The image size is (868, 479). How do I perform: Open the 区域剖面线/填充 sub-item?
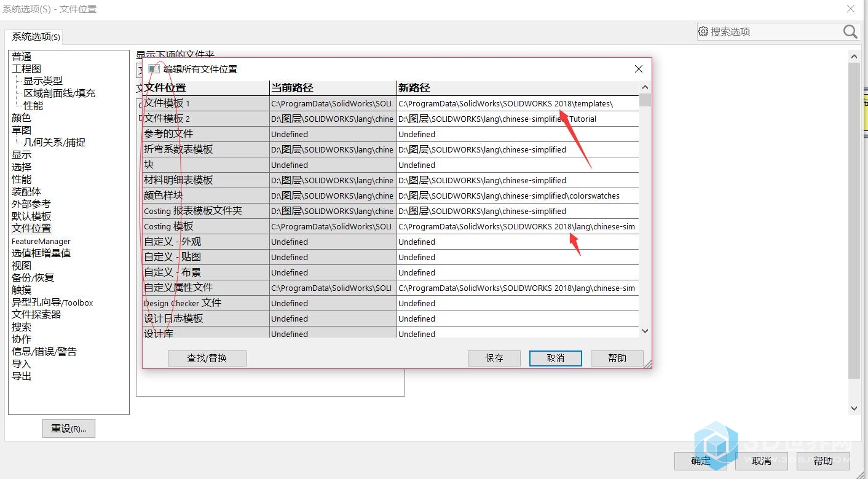(60, 93)
